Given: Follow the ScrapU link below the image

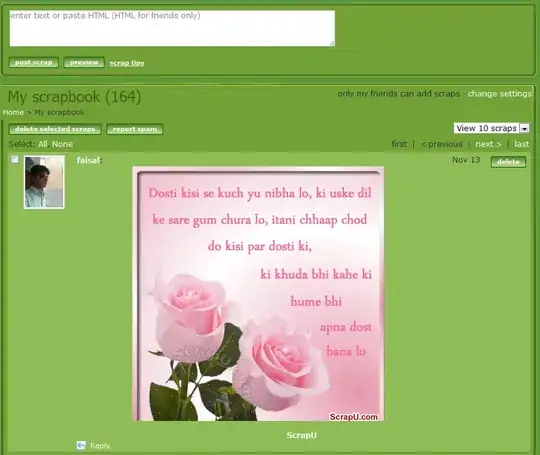Looking at the screenshot, I should pos(301,435).
